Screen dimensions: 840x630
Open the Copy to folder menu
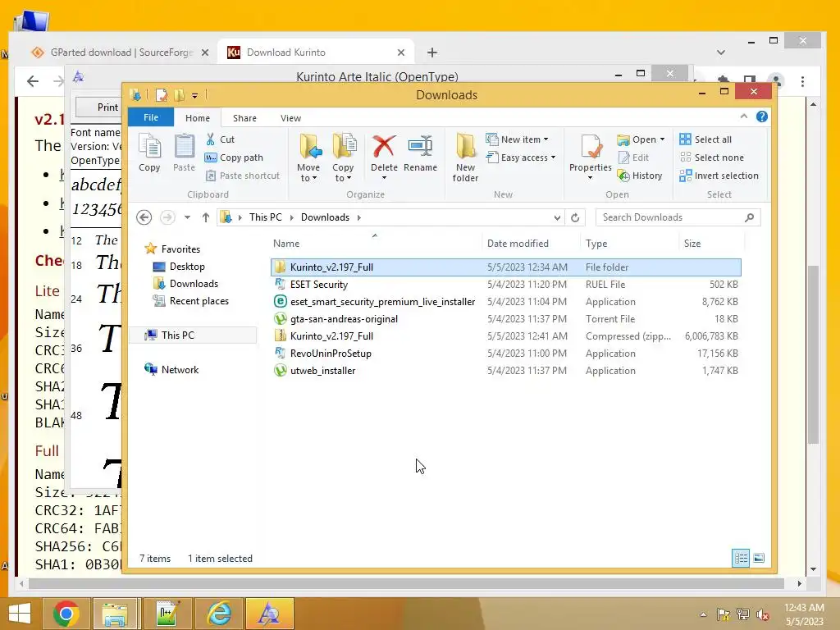(343, 158)
